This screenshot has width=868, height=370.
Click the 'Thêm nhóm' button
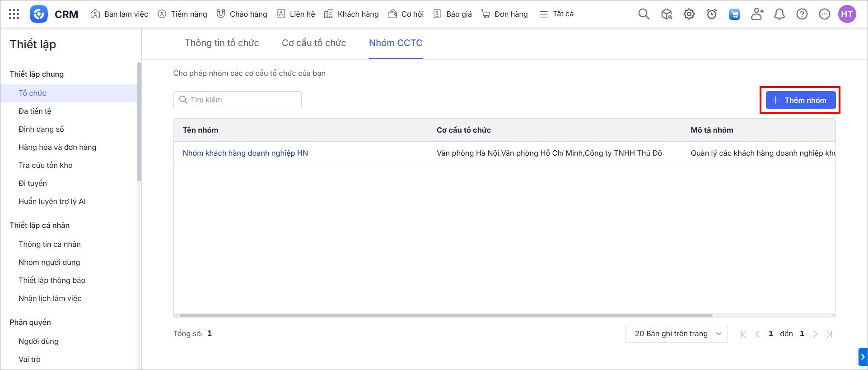[x=800, y=100]
